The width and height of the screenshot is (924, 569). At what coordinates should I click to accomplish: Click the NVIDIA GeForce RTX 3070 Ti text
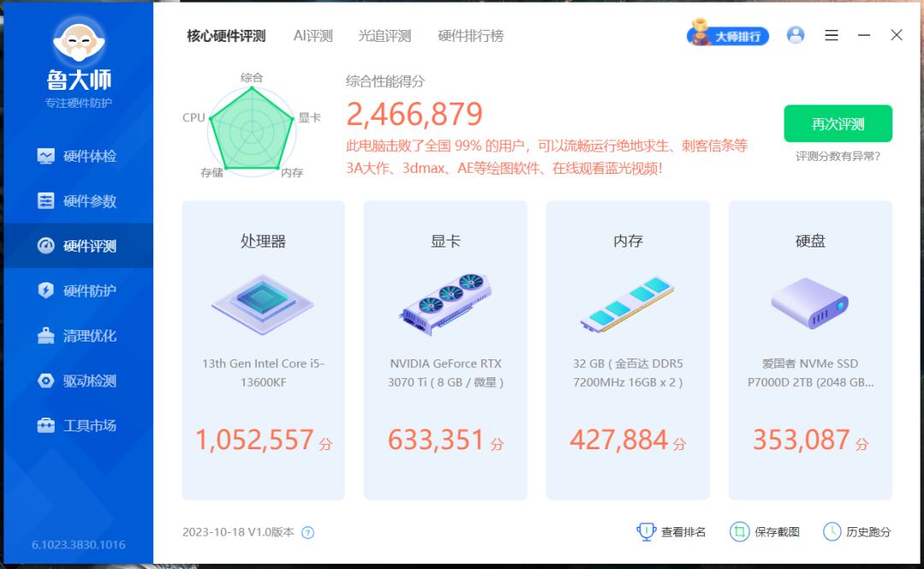pos(446,373)
